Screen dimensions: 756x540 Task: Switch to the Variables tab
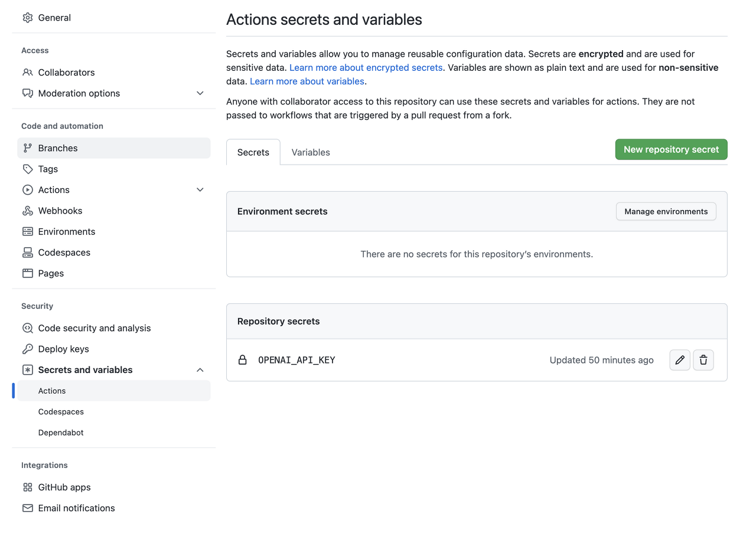[311, 152]
